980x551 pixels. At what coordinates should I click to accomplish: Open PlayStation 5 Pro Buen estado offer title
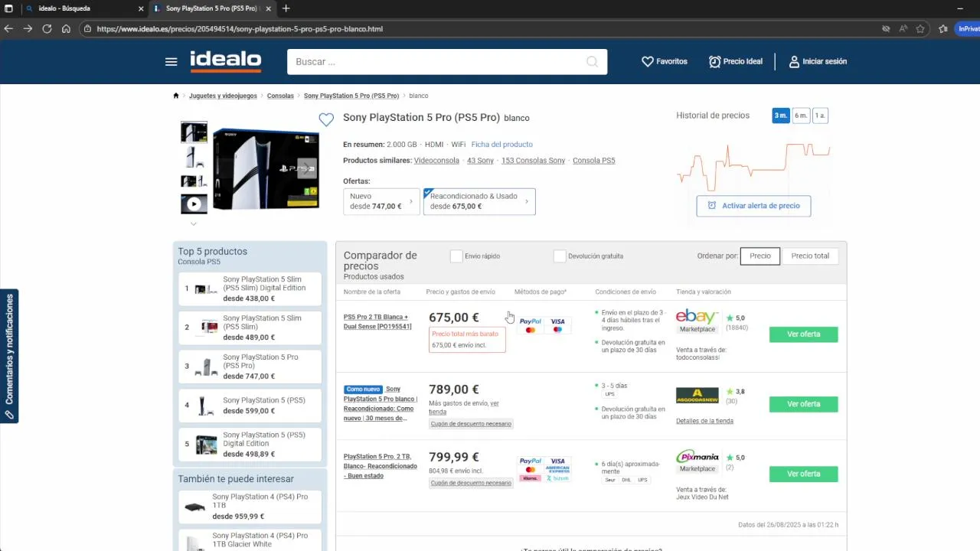381,466
